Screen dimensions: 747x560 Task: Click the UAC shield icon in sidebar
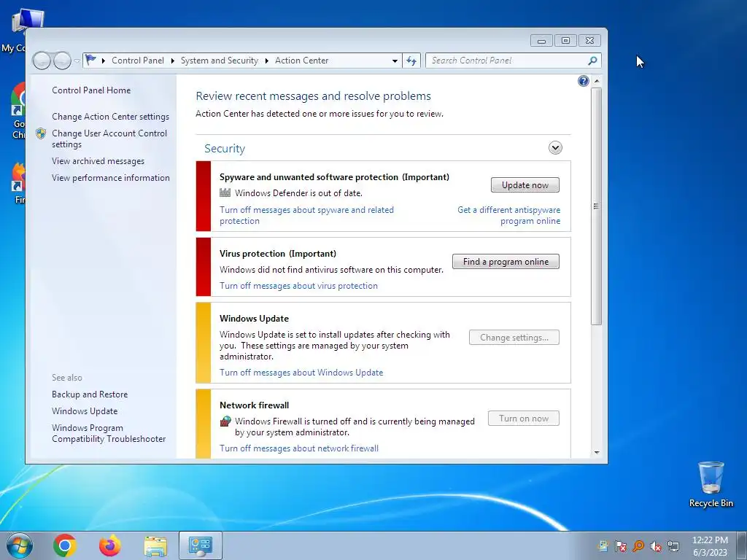(x=41, y=133)
